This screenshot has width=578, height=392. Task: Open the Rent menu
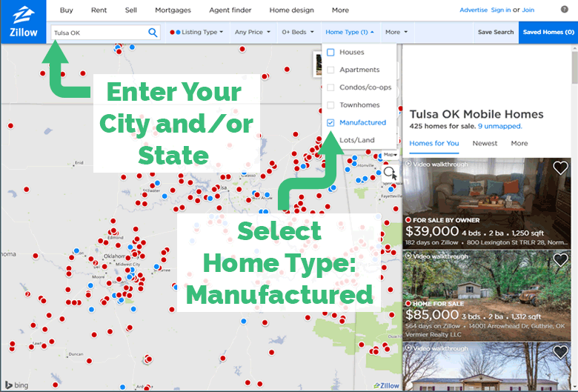click(x=99, y=10)
